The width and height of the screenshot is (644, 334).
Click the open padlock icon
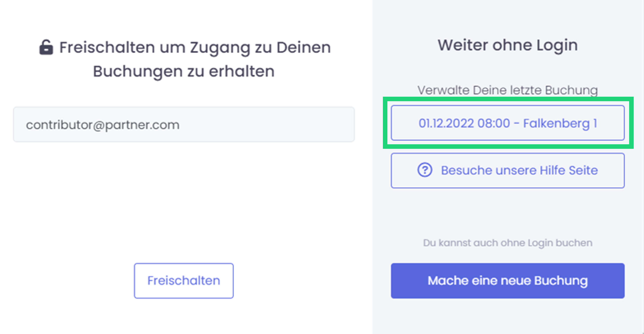tap(46, 47)
